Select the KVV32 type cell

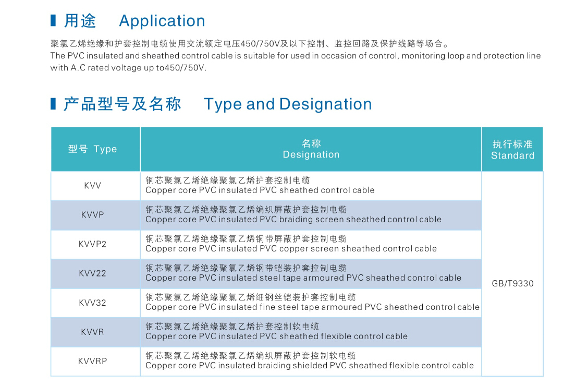pos(95,303)
